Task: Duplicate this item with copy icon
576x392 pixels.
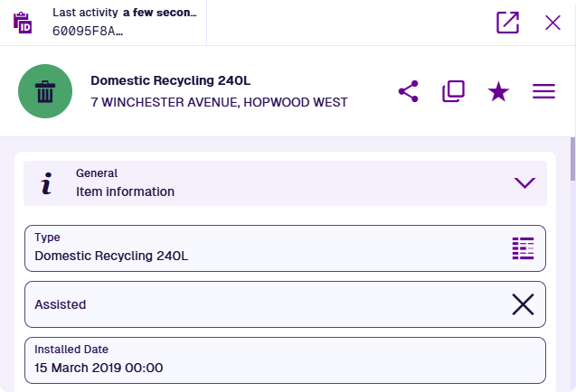Action: (x=453, y=91)
